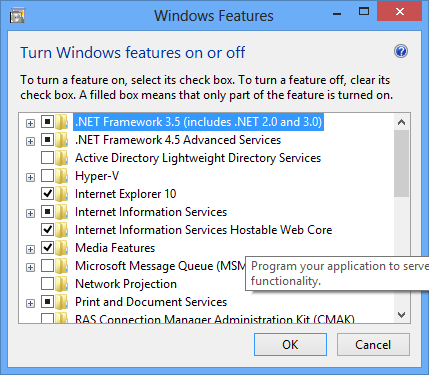Click the scrollbar up arrow in feature list

coord(402,122)
